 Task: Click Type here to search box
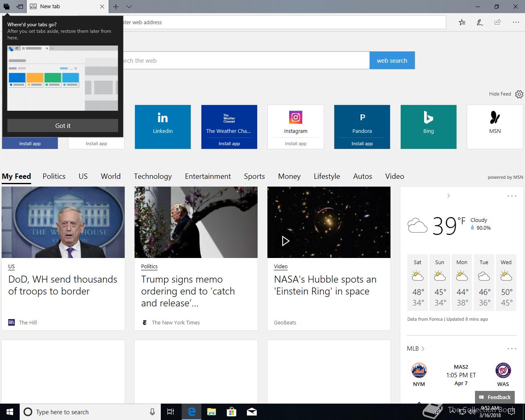pos(90,412)
